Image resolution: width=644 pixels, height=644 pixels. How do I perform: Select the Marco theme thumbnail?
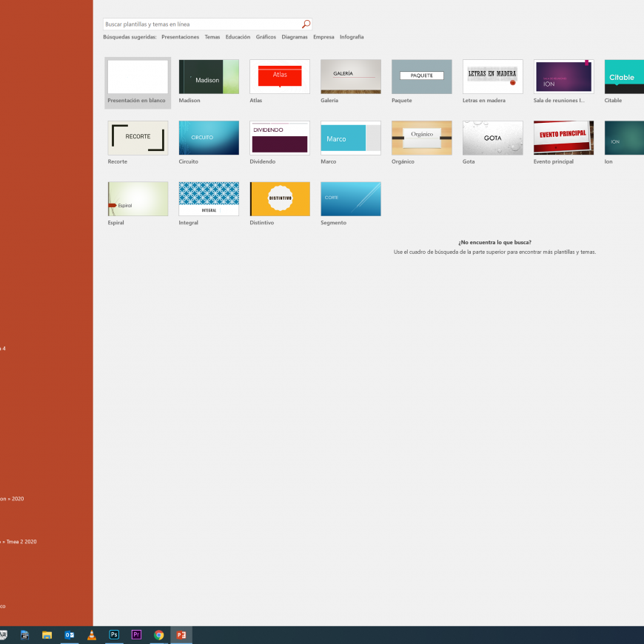351,138
